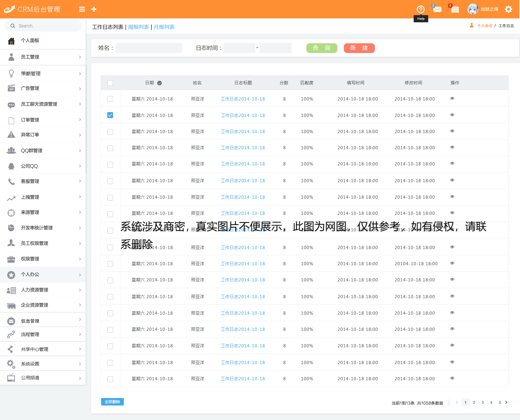Expand 企业资源管理 sidebar chevron
520x420 pixels.
[80, 305]
